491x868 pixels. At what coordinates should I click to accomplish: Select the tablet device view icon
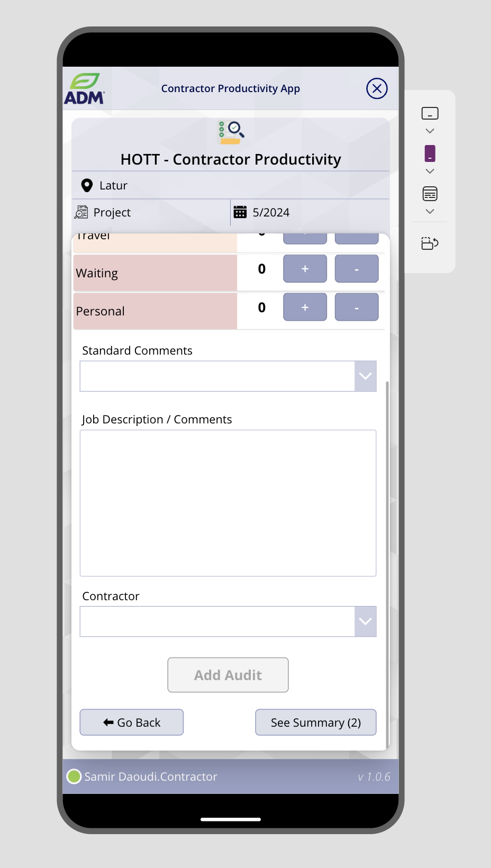430,113
